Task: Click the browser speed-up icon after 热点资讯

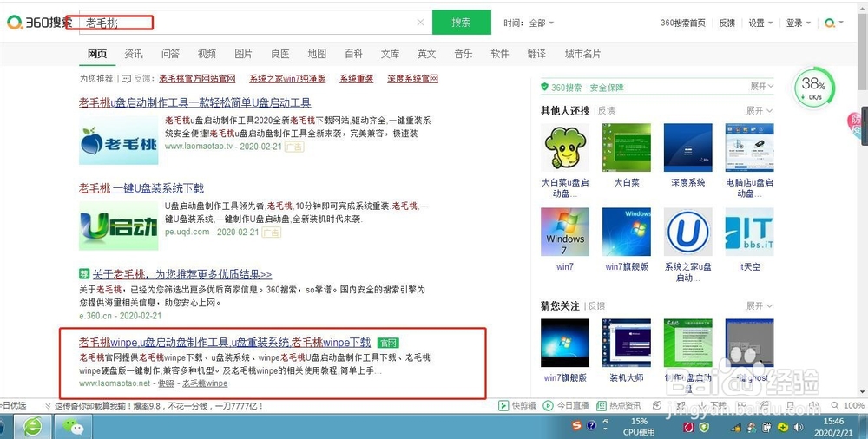Action: click(657, 406)
